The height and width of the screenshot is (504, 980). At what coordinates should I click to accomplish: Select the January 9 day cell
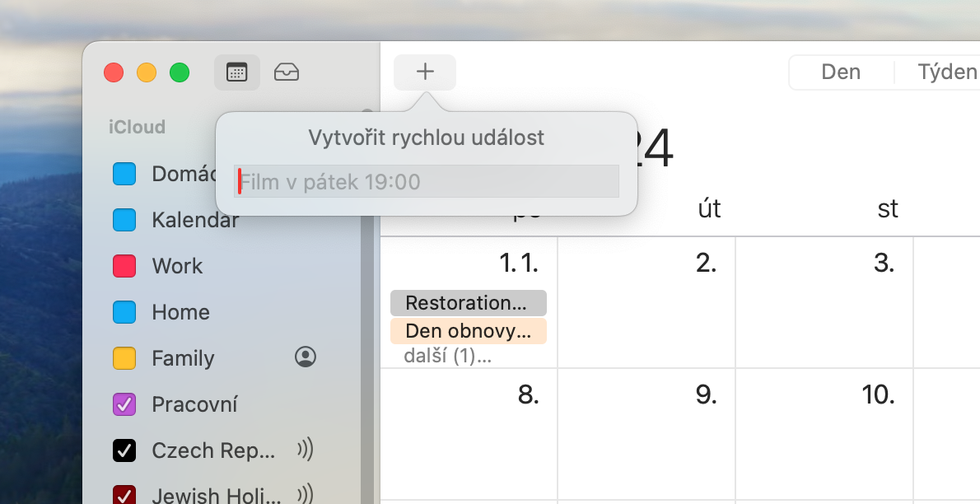pos(646,432)
